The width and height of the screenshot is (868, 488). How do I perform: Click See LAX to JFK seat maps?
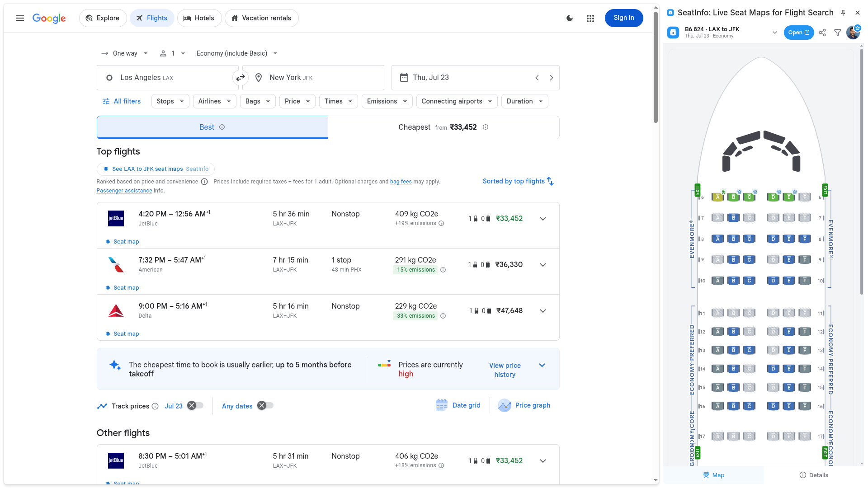click(156, 169)
